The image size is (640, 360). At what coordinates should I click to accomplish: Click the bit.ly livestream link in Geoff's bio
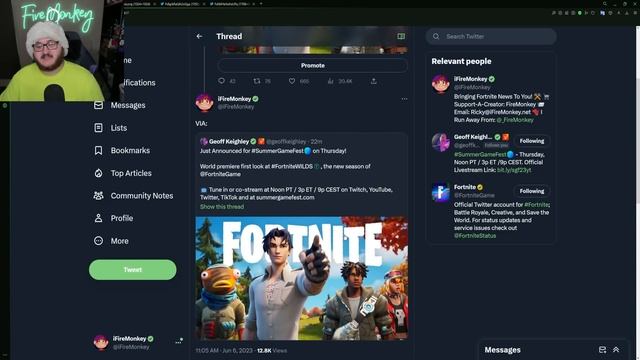click(x=514, y=170)
